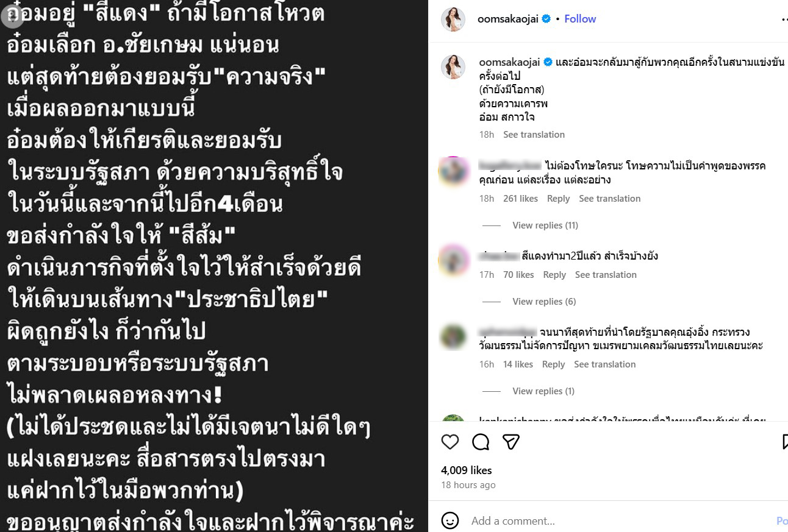Screen dimensions: 788x532
Task: Save the post with the bookmark icon
Action: [784, 442]
